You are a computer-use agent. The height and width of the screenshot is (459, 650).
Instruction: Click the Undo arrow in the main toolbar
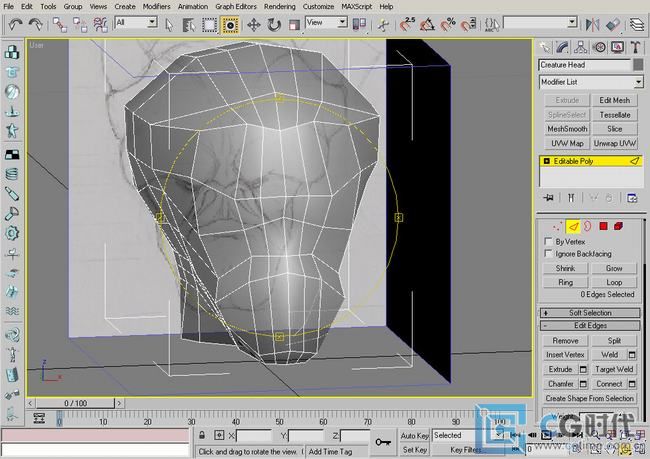click(15, 24)
